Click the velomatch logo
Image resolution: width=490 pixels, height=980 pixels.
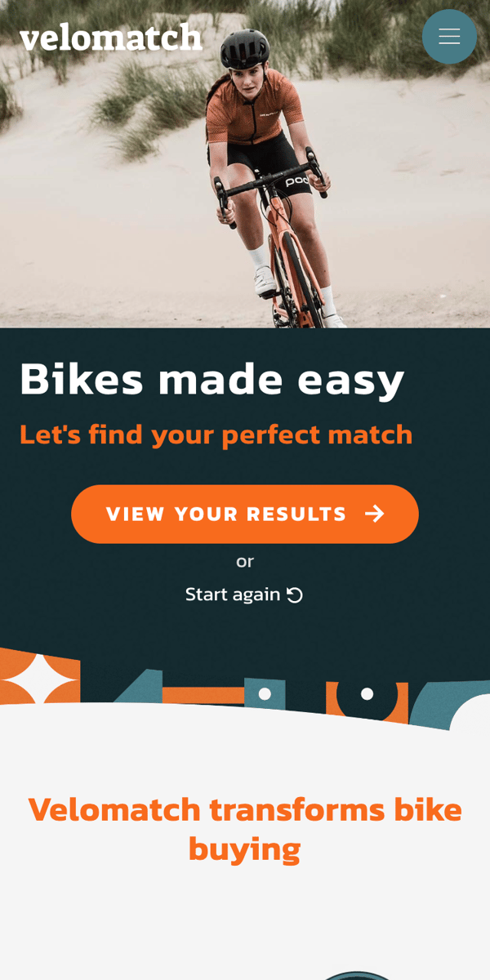(111, 37)
